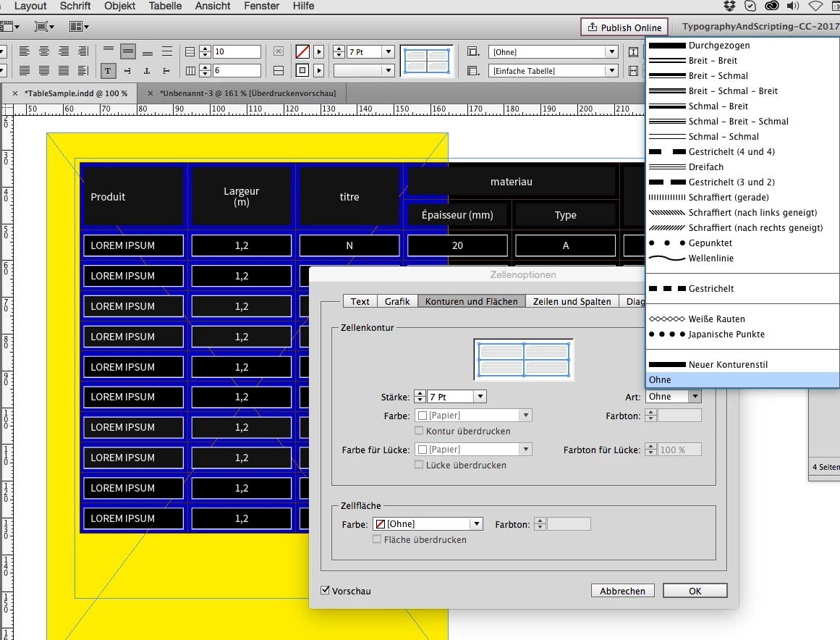The image size is (840, 640).
Task: Switch to Zeilen und Spalten tab
Action: pos(572,301)
